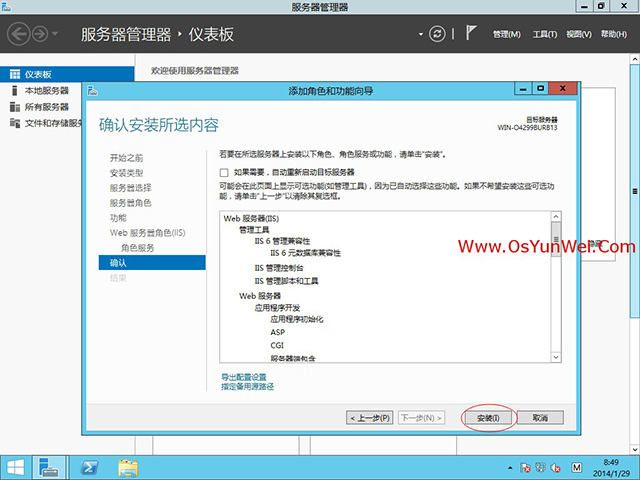Go to 角色服务 wizard step
The height and width of the screenshot is (480, 640).
click(x=138, y=248)
